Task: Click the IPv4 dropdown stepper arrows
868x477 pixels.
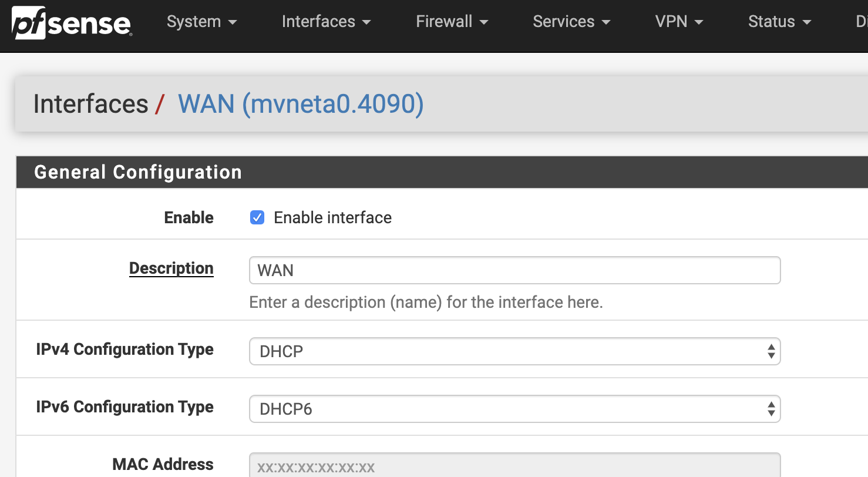Action: point(770,351)
